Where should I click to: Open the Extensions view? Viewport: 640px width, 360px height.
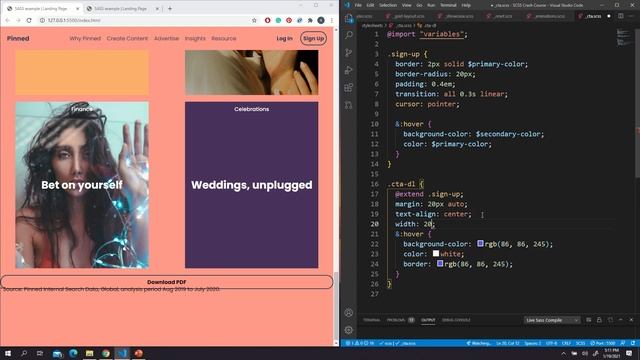point(349,87)
